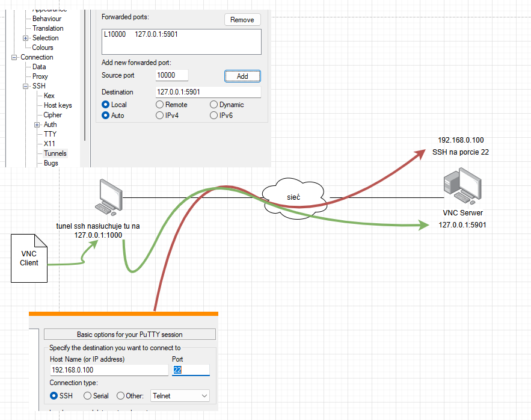Viewport: 531px width, 420px height.
Task: Select the L10000 forwarded port entry
Action: (x=140, y=35)
